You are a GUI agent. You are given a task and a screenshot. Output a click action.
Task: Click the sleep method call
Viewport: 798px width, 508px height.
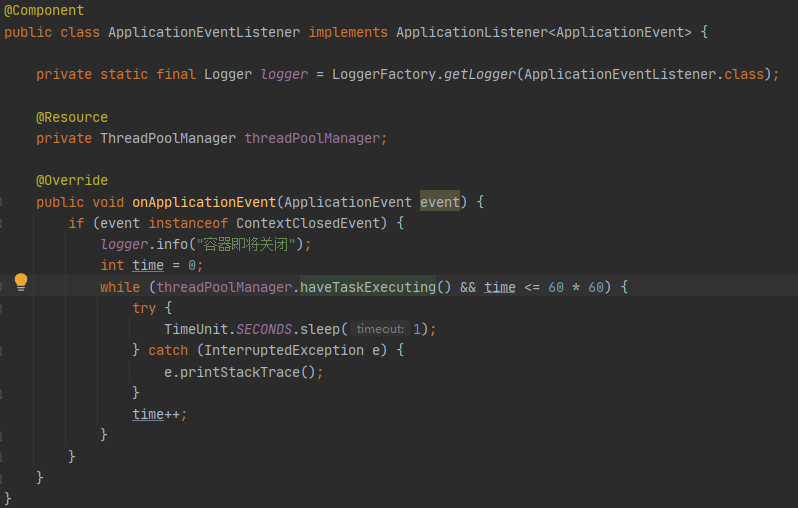(320, 329)
